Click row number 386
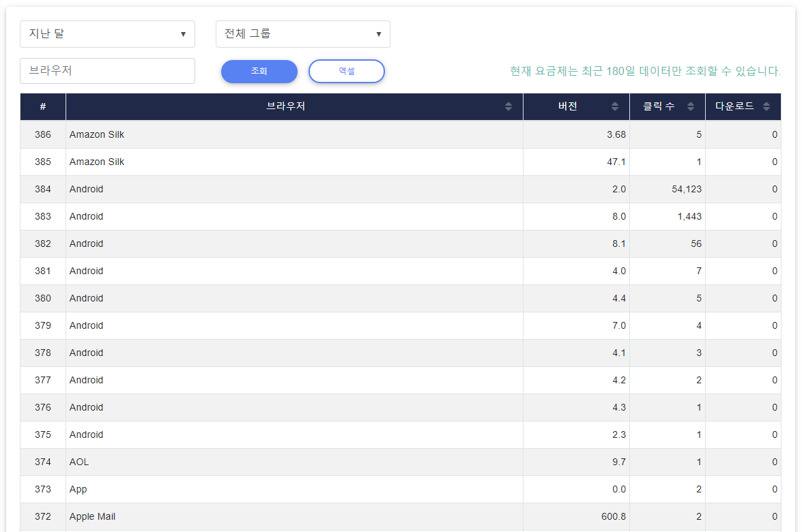 click(43, 134)
